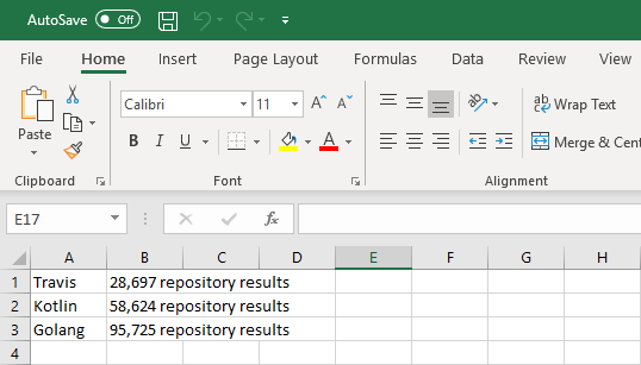Select the cell containing Travis

[x=68, y=282]
